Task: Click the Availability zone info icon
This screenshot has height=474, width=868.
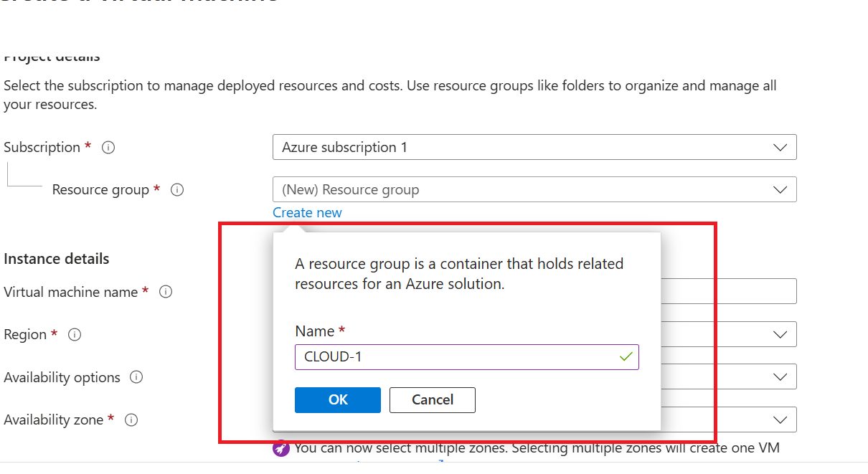Action: tap(131, 420)
